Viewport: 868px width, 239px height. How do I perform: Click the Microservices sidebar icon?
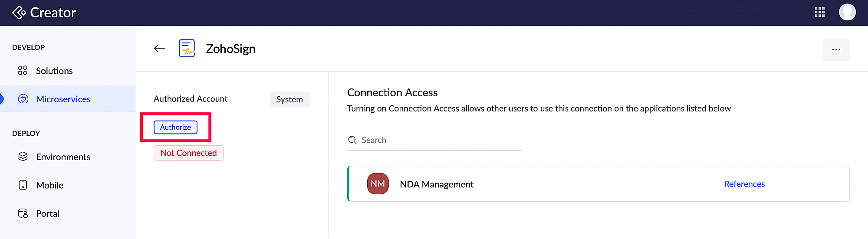(23, 99)
